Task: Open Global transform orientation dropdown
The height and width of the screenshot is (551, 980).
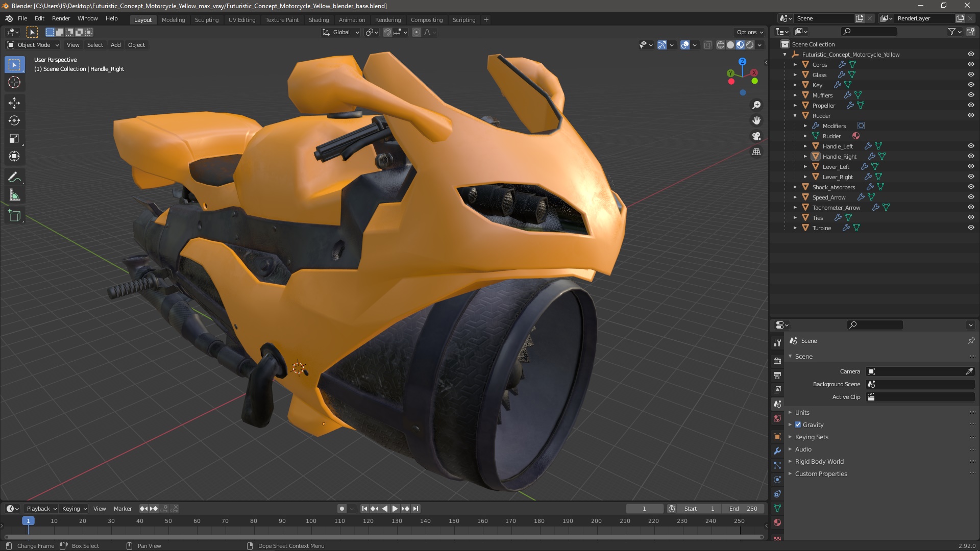Action: tap(341, 32)
